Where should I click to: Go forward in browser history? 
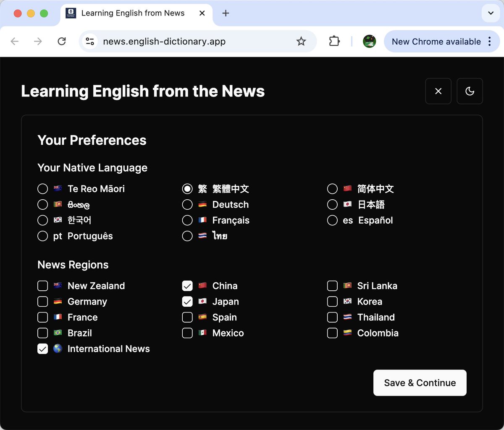(x=38, y=41)
